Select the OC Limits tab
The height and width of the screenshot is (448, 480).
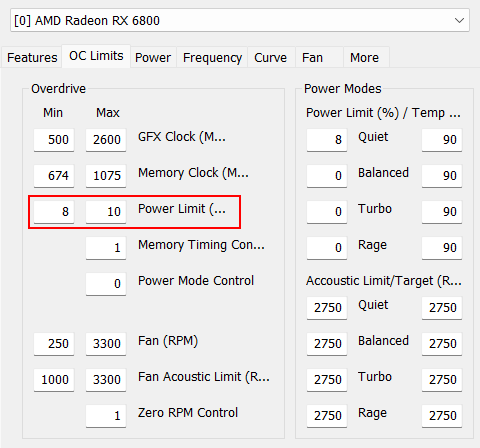tap(96, 56)
